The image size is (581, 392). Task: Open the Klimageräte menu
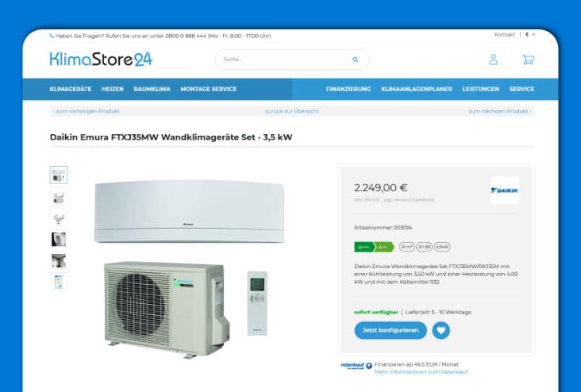tap(71, 89)
